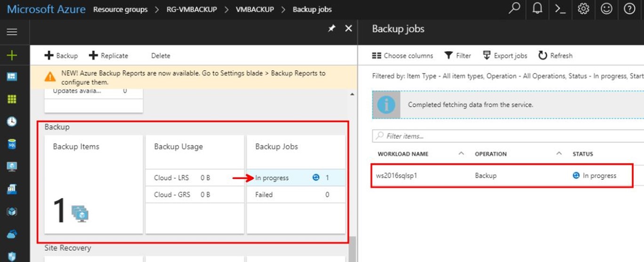Click the STATUS column header

pyautogui.click(x=583, y=154)
